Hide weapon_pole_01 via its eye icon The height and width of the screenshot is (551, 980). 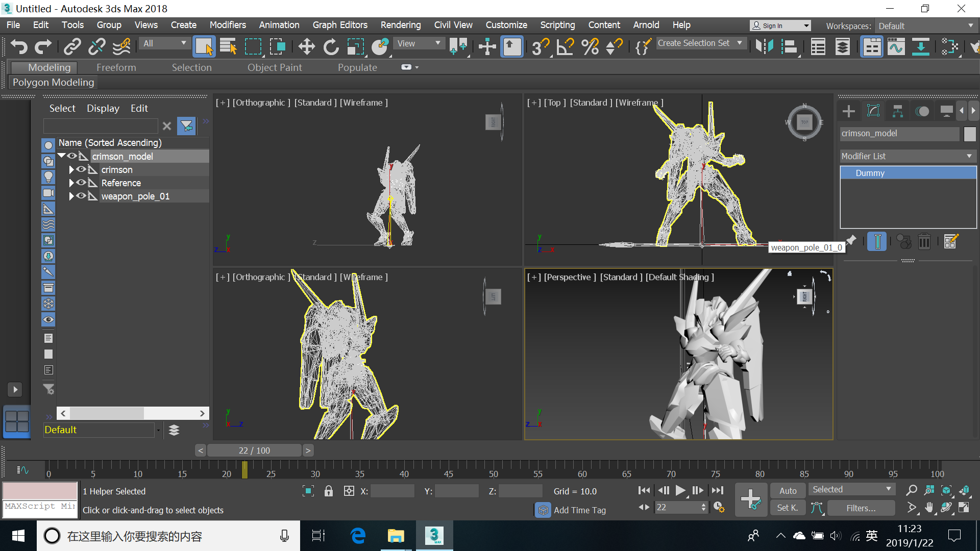coord(81,196)
